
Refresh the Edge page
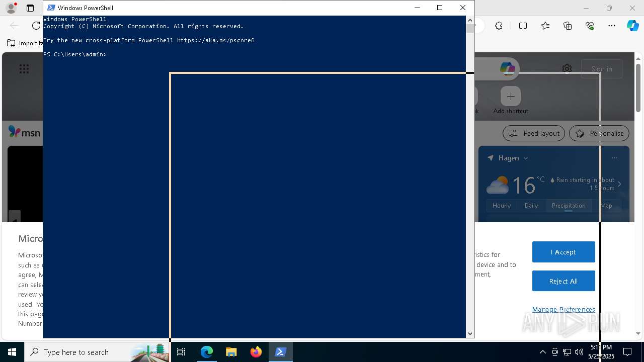point(36,26)
